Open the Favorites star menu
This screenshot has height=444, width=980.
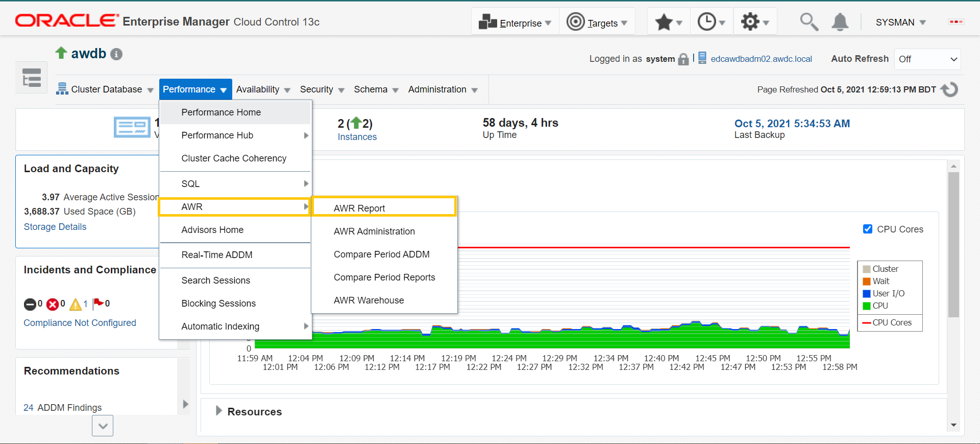tap(668, 22)
